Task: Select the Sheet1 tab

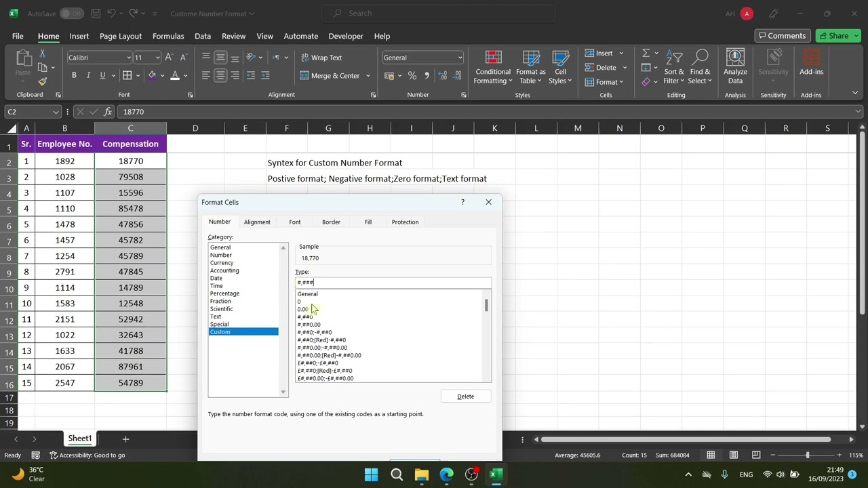Action: tap(79, 439)
